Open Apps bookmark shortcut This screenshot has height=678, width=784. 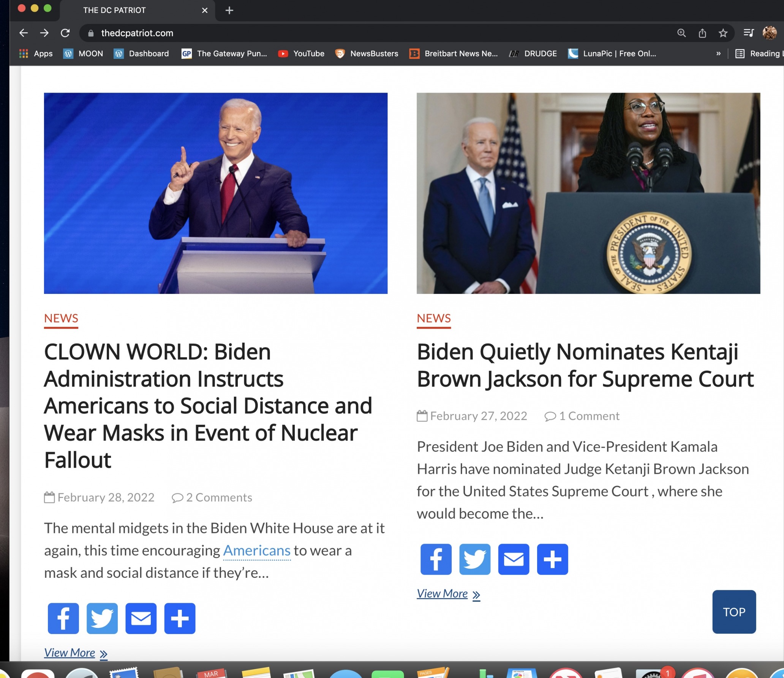tap(36, 54)
